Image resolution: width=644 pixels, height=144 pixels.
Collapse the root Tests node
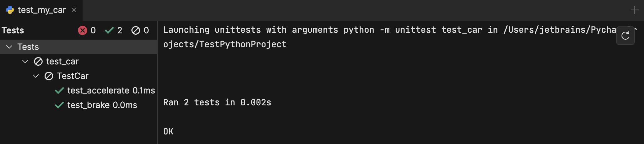point(9,47)
